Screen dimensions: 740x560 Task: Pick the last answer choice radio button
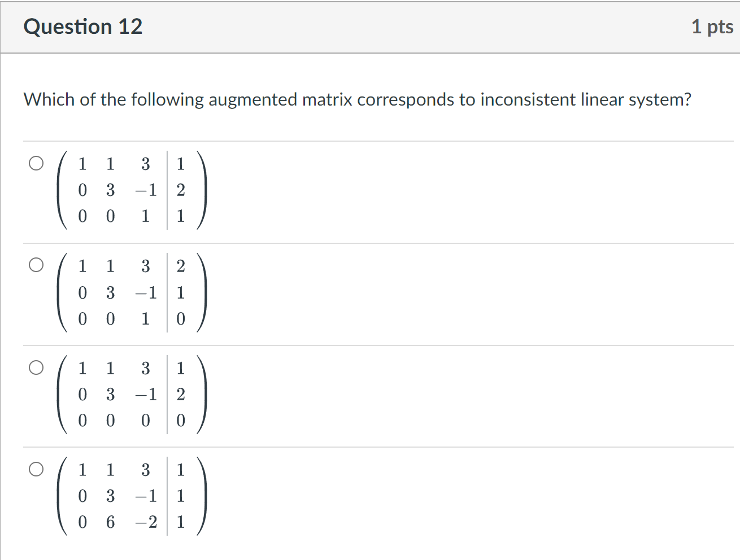35,469
